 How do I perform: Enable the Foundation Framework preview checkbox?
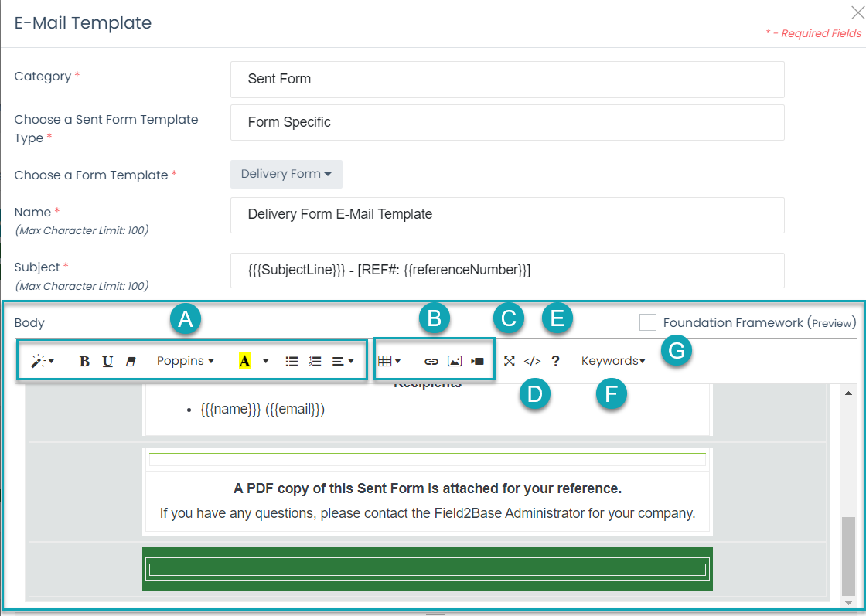tap(648, 322)
